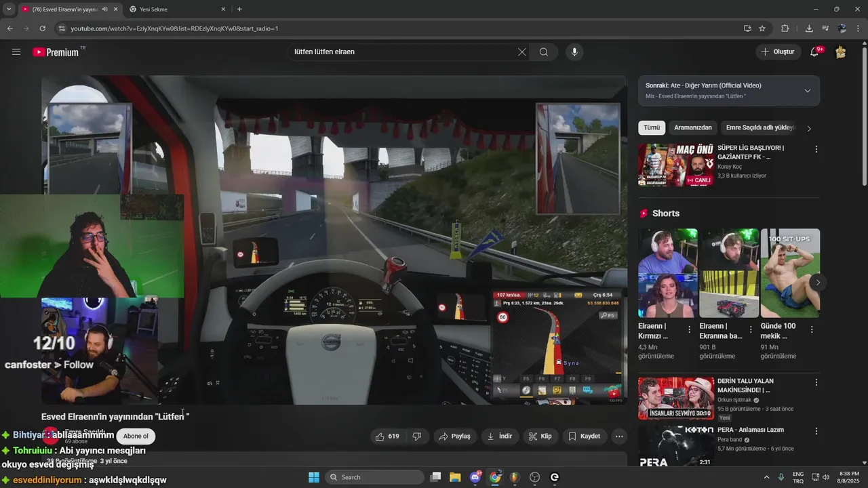Go back in browser history
The height and width of the screenshot is (488, 868).
tap(9, 28)
